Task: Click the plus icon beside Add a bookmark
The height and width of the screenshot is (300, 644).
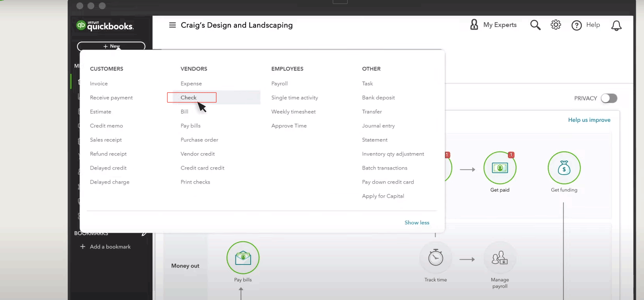Action: 83,246
